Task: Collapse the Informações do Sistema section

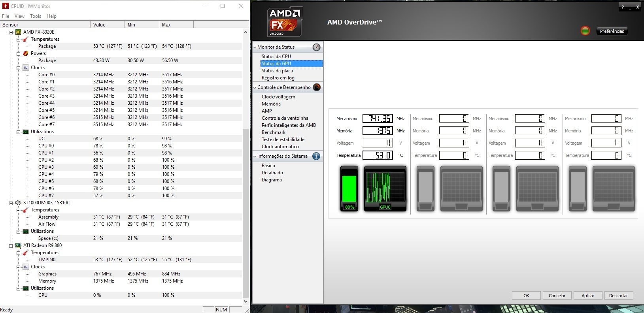Action: [x=255, y=156]
